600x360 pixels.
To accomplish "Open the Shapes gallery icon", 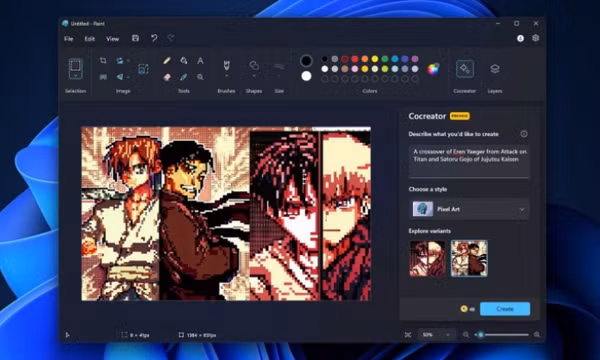I will 254,65.
